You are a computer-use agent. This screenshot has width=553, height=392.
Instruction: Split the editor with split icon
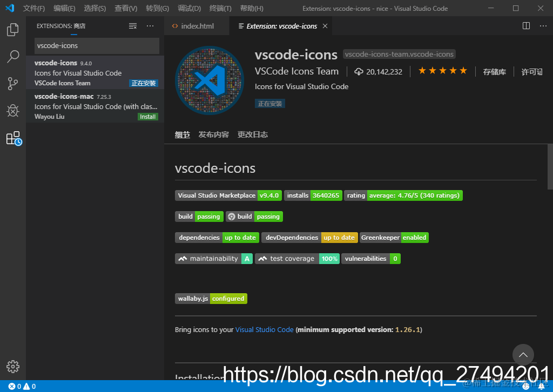tap(526, 26)
